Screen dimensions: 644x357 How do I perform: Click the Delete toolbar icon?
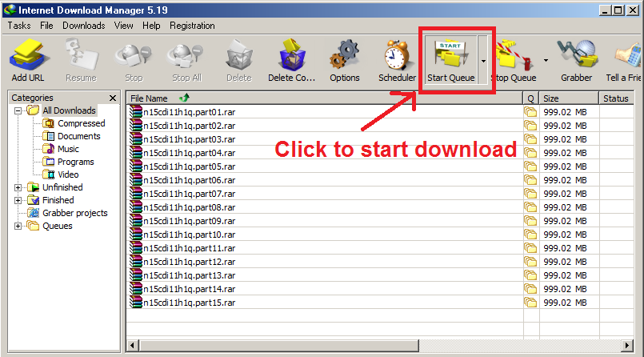tap(239, 54)
